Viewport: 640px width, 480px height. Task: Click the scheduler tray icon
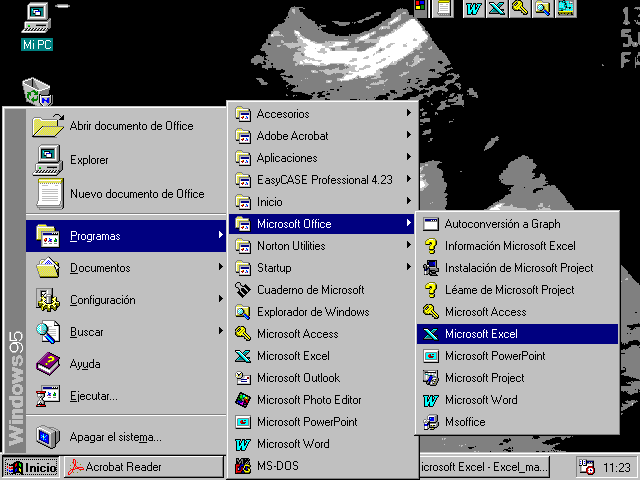pyautogui.click(x=587, y=467)
